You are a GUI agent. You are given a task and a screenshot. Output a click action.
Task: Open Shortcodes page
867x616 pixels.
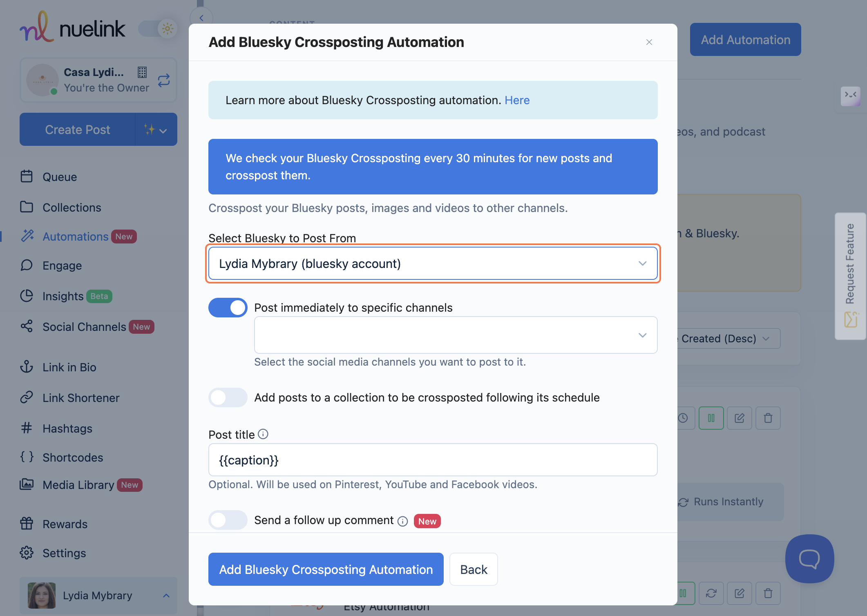pos(73,458)
